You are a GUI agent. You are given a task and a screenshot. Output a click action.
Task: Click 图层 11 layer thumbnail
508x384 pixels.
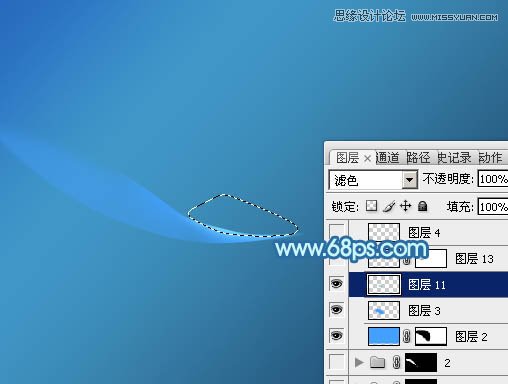click(384, 284)
